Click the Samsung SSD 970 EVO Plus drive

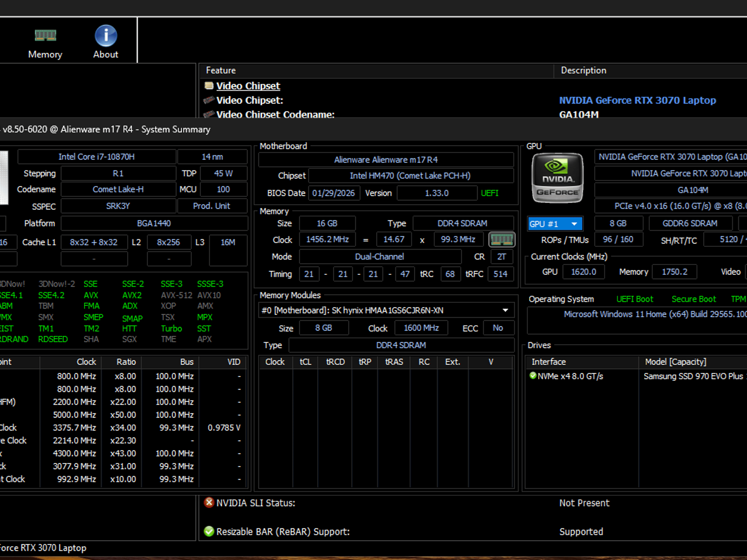point(695,376)
